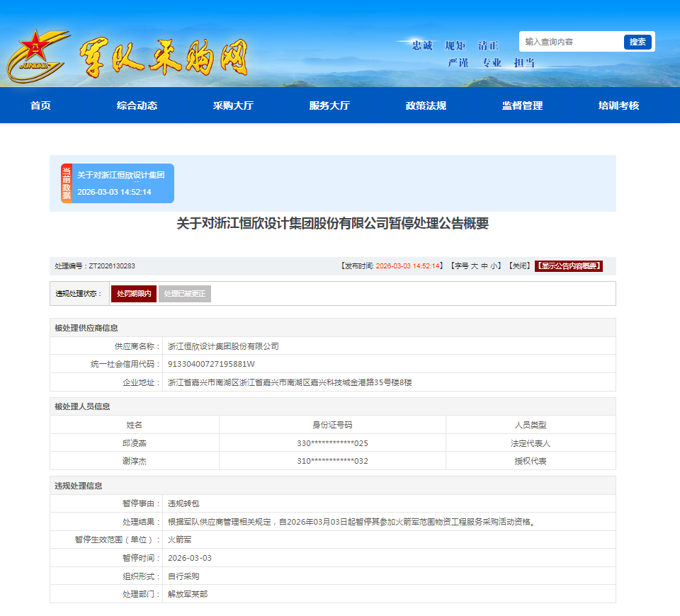Select the 处理已被更正 status tag
The height and width of the screenshot is (616, 680).
[x=184, y=294]
